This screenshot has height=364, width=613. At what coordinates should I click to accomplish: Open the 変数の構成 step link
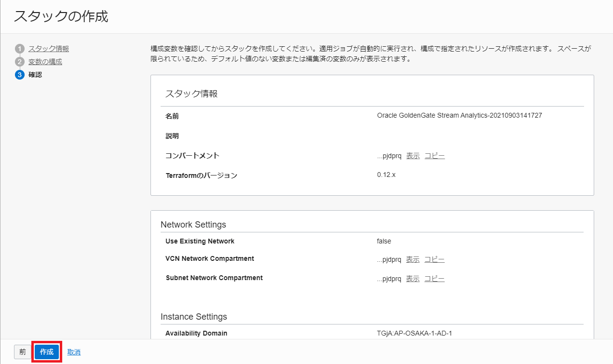(x=45, y=62)
